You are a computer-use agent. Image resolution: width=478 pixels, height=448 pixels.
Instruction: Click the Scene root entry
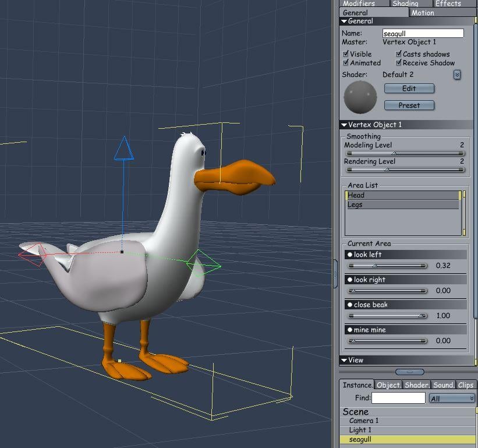(x=408, y=412)
